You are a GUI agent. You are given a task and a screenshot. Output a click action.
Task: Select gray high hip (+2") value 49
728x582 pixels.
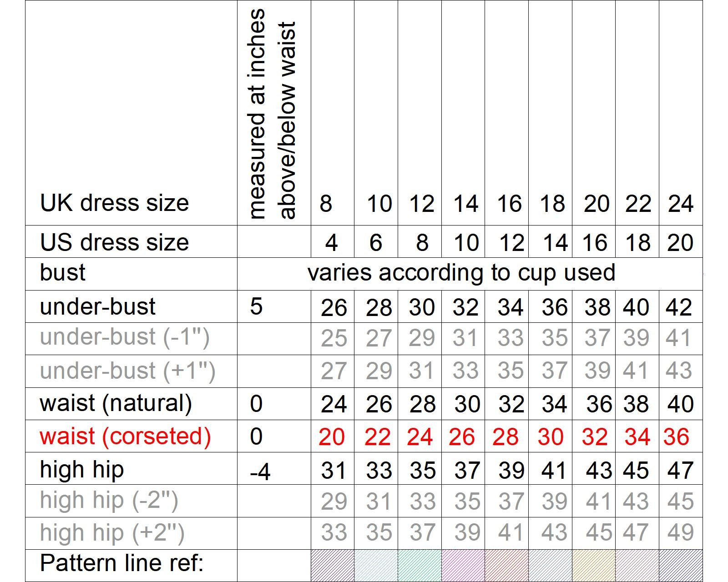(x=681, y=532)
